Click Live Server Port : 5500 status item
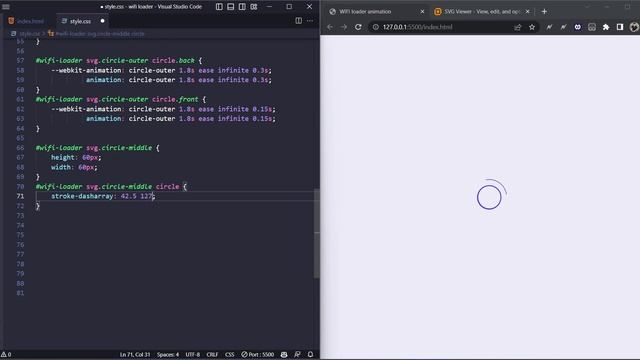This screenshot has height=360, width=640. tap(258, 354)
